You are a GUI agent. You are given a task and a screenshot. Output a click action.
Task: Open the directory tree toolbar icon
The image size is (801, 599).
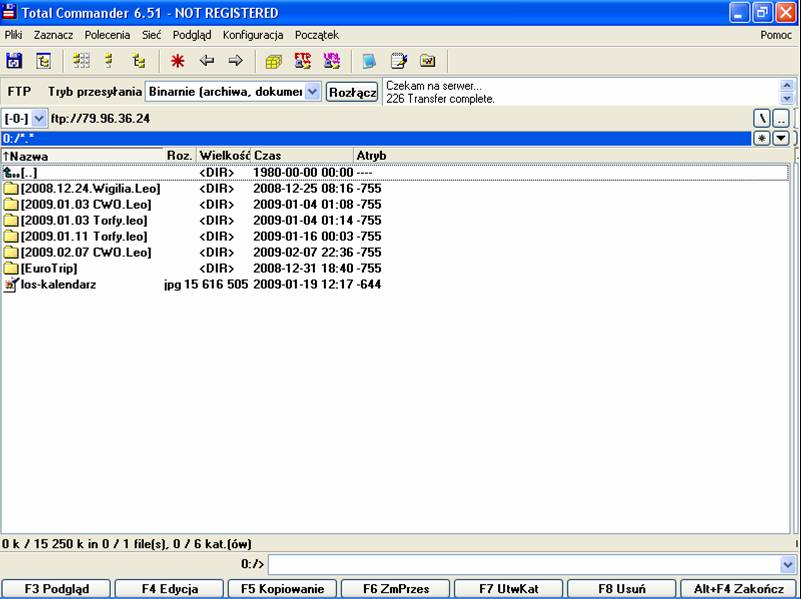(44, 61)
